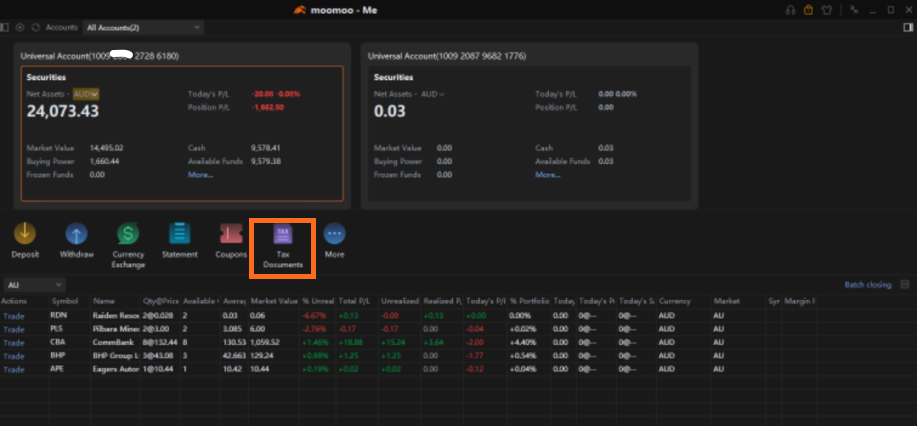The height and width of the screenshot is (426, 917).
Task: Open the AUD currency dropdown in second account
Action: 433,94
